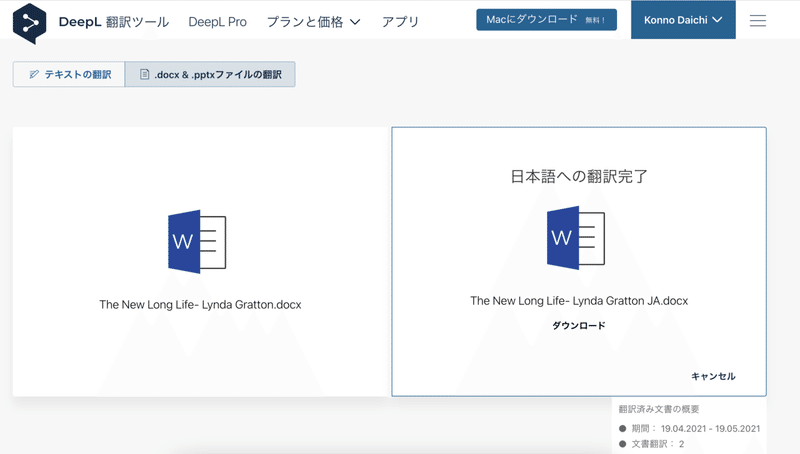This screenshot has height=454, width=800.
Task: Select the .docx & .pptxファイルの翻訳 tab
Action: pyautogui.click(x=210, y=74)
